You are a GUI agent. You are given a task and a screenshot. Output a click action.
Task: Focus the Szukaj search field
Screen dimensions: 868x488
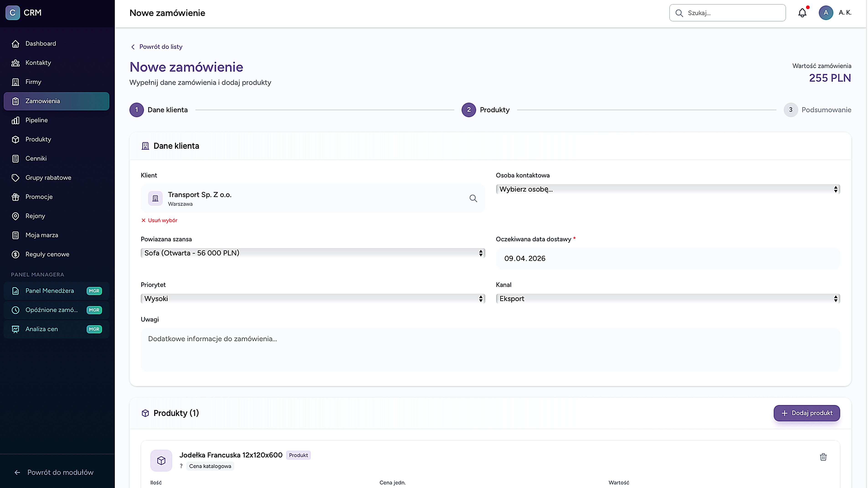tap(727, 13)
